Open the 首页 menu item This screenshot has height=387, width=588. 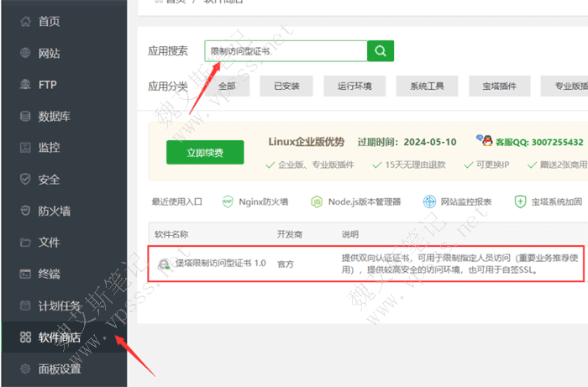64,21
